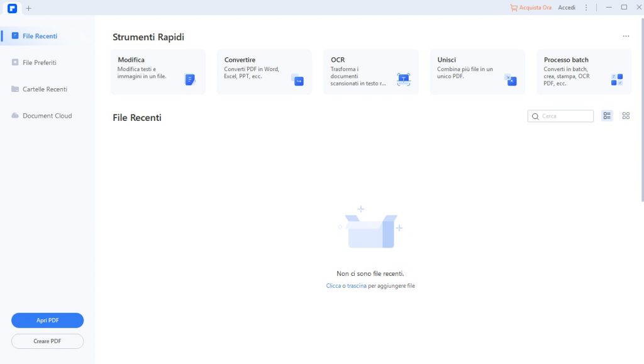This screenshot has width=644, height=364.
Task: Switch to grid view for recent files
Action: point(626,116)
